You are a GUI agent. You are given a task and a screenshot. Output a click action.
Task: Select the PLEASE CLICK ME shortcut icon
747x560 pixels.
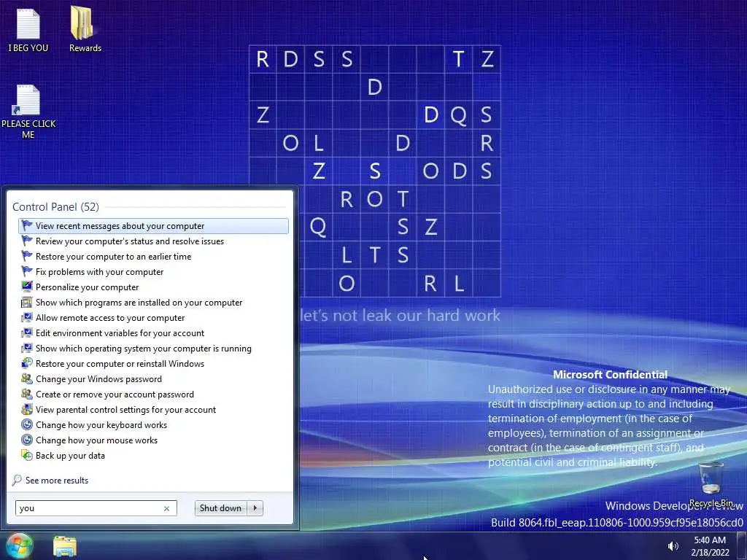[28, 111]
